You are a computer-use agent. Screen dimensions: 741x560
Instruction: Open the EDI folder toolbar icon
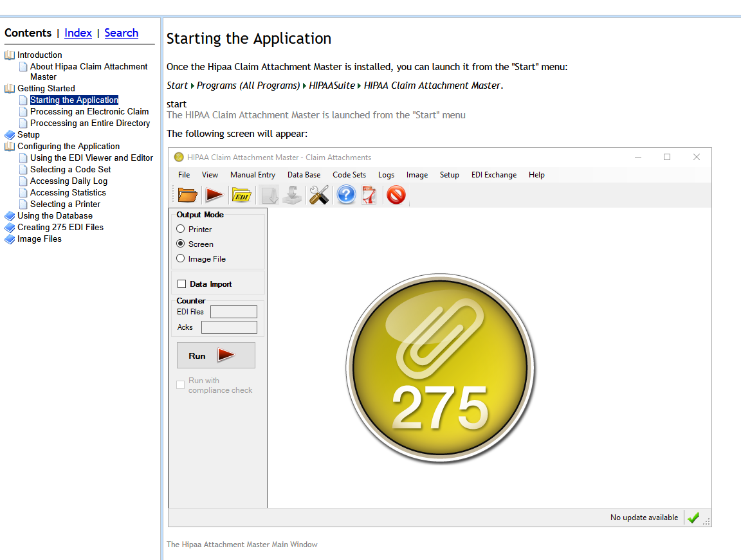[241, 195]
